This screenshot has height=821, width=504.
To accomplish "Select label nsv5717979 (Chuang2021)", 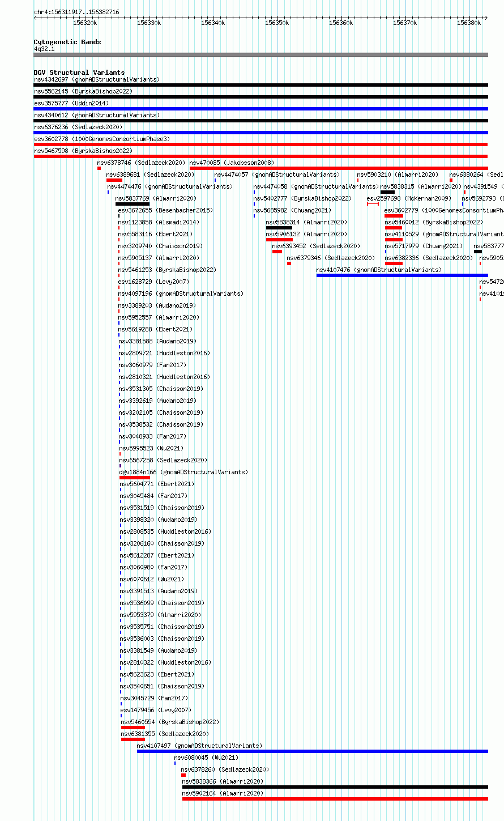I will point(424,246).
